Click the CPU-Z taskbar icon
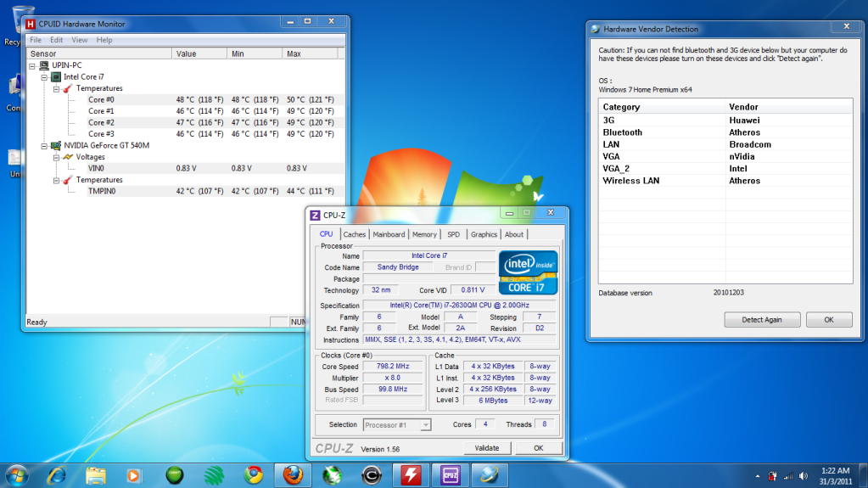This screenshot has height=488, width=868. coord(449,474)
